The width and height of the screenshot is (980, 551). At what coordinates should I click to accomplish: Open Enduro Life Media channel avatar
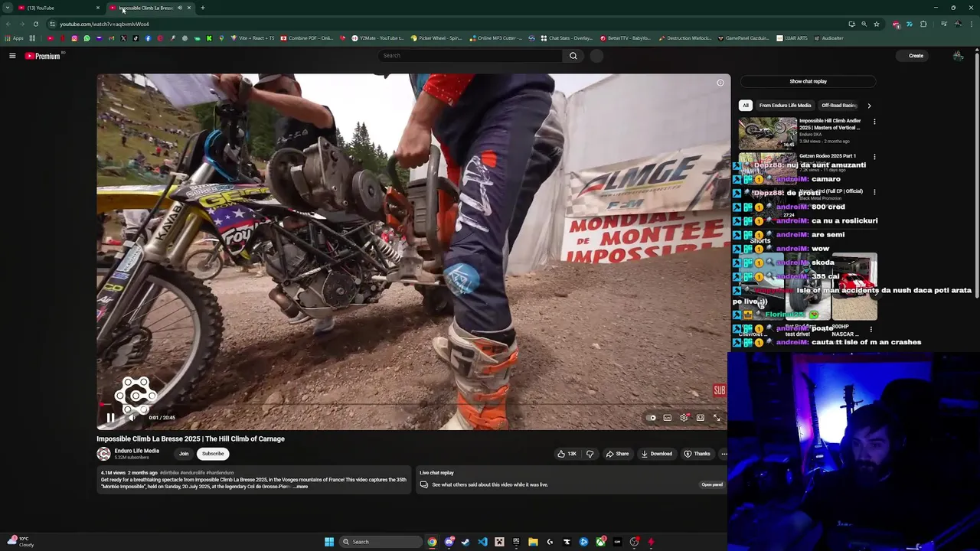click(x=103, y=454)
